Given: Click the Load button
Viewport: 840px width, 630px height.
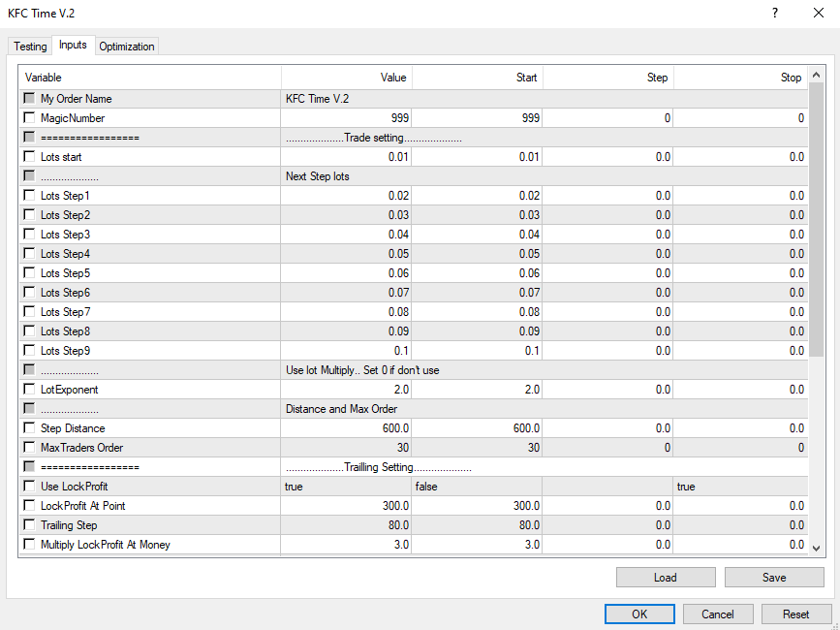Looking at the screenshot, I should point(666,578).
